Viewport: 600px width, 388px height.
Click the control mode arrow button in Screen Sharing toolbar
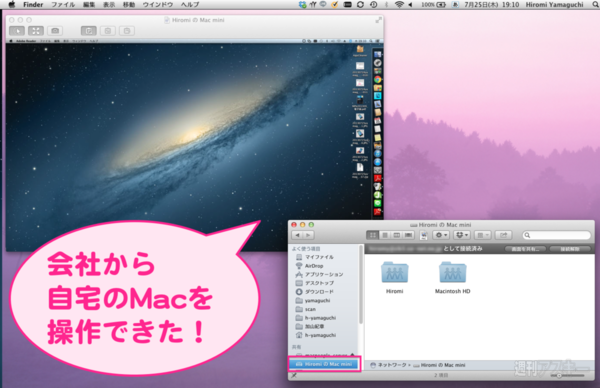17,31
